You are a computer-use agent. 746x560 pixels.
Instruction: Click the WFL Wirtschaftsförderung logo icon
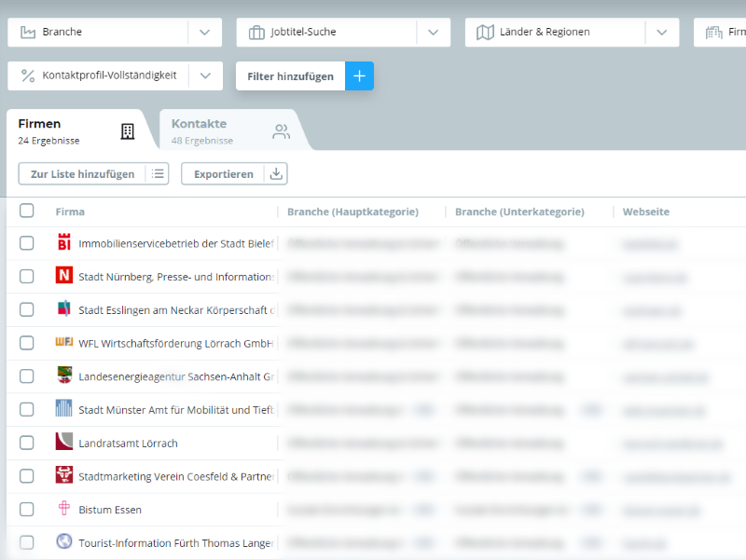[x=63, y=343]
